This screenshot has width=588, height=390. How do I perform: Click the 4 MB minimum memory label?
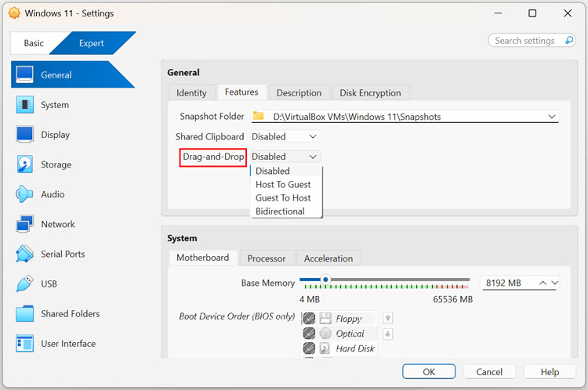[x=310, y=299]
